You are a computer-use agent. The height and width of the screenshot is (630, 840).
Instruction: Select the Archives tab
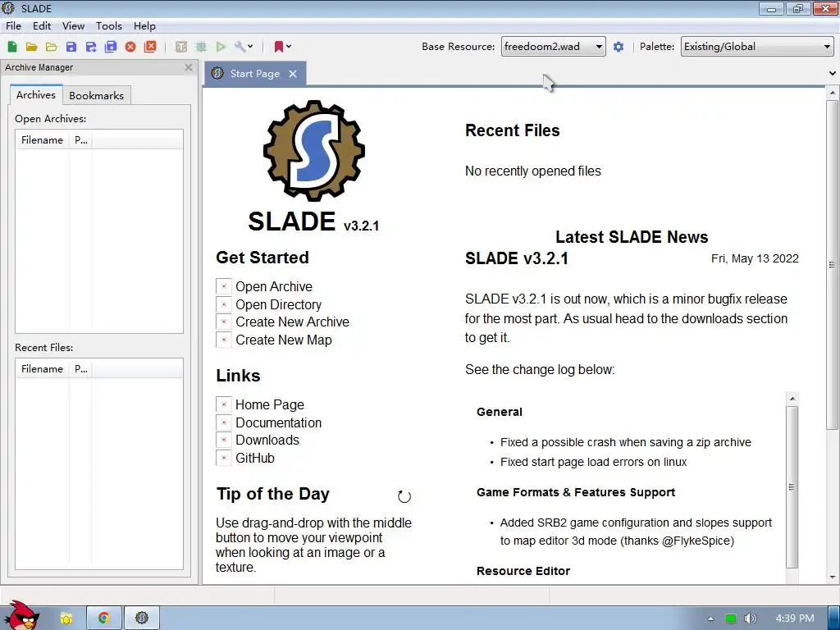(x=36, y=95)
